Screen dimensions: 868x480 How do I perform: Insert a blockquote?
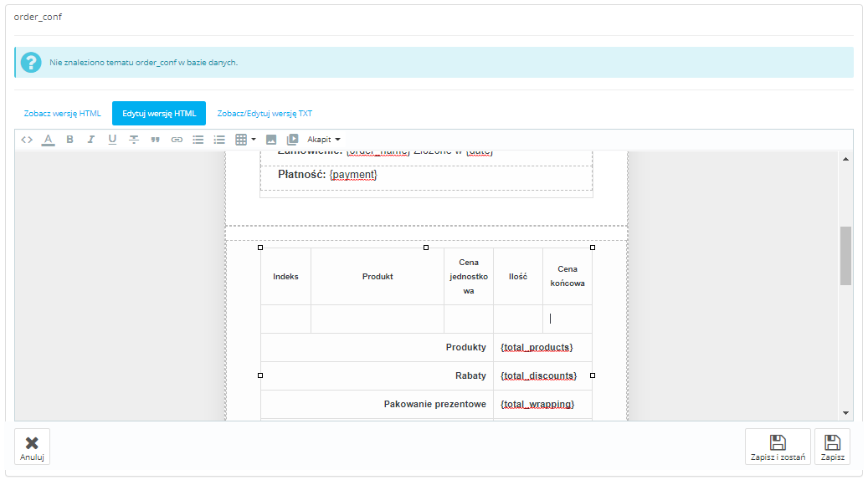155,140
